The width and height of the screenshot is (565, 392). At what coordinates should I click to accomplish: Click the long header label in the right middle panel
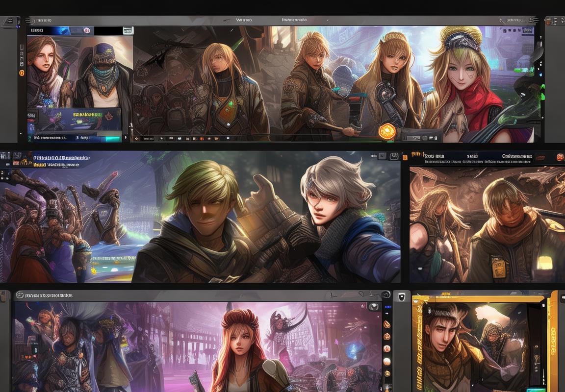click(x=517, y=156)
